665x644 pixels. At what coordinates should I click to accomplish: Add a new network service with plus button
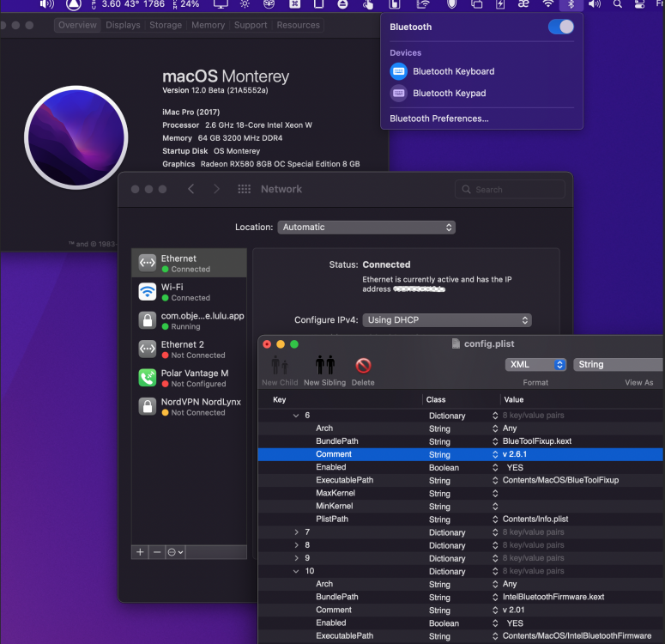click(x=140, y=552)
